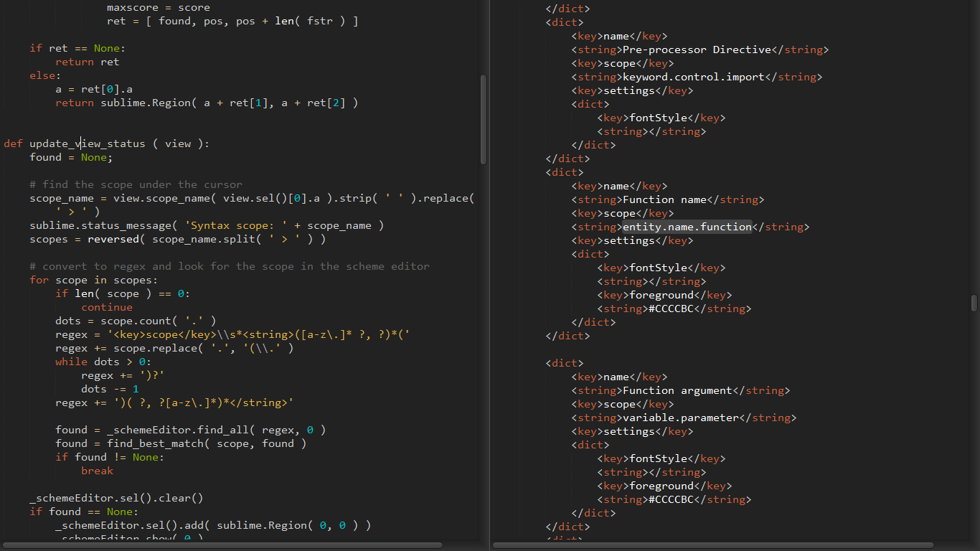Screen dimensions: 980x551
Task: Click the 'for scope in scopes:' line
Action: [94, 281]
